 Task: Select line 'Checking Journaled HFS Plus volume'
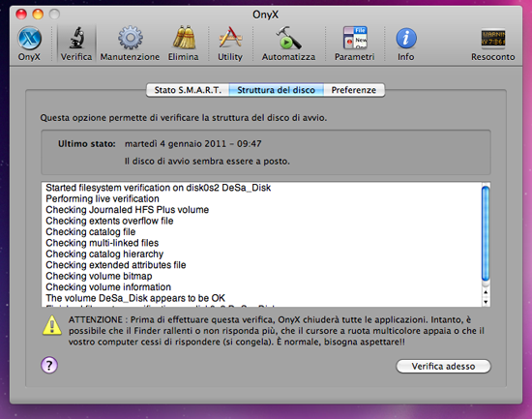click(128, 210)
